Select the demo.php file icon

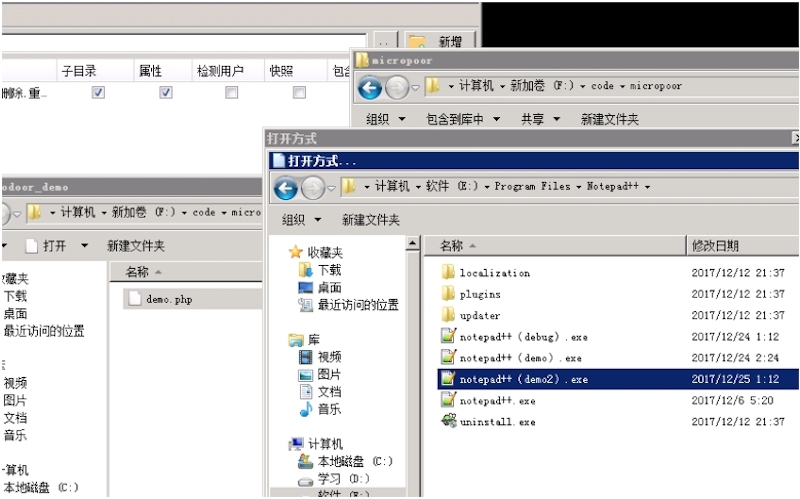pyautogui.click(x=135, y=298)
